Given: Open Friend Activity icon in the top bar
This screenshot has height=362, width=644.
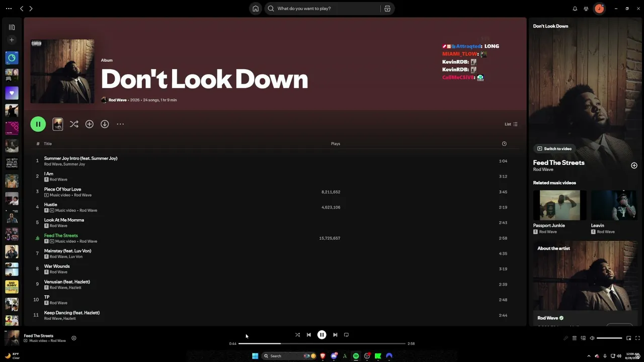Looking at the screenshot, I should tap(586, 9).
